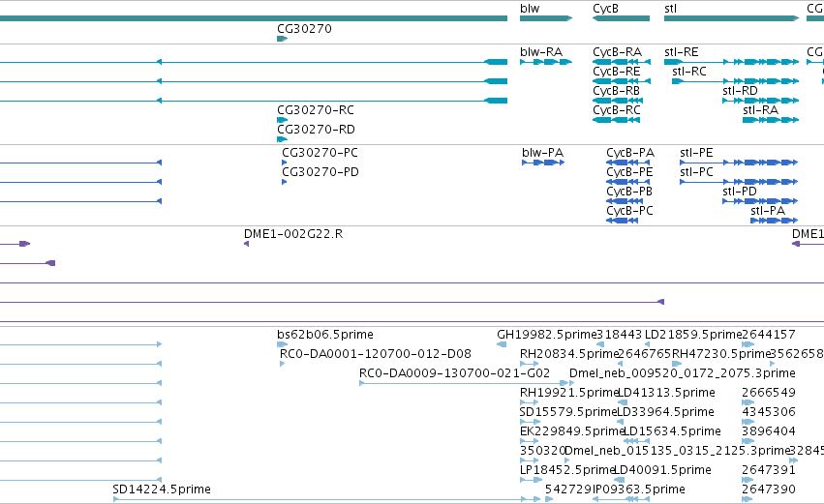824x504 pixels.
Task: Click the 3896404 feature glyph
Action: [x=748, y=441]
